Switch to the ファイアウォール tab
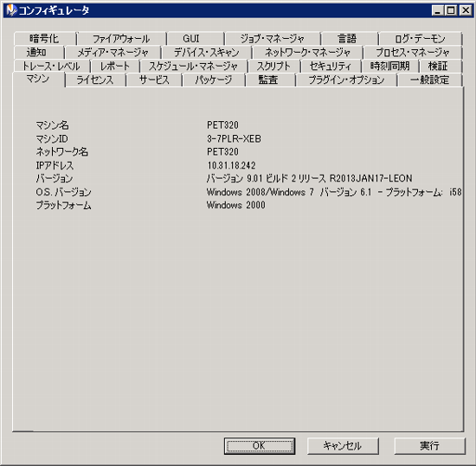476x466 pixels. [121, 39]
